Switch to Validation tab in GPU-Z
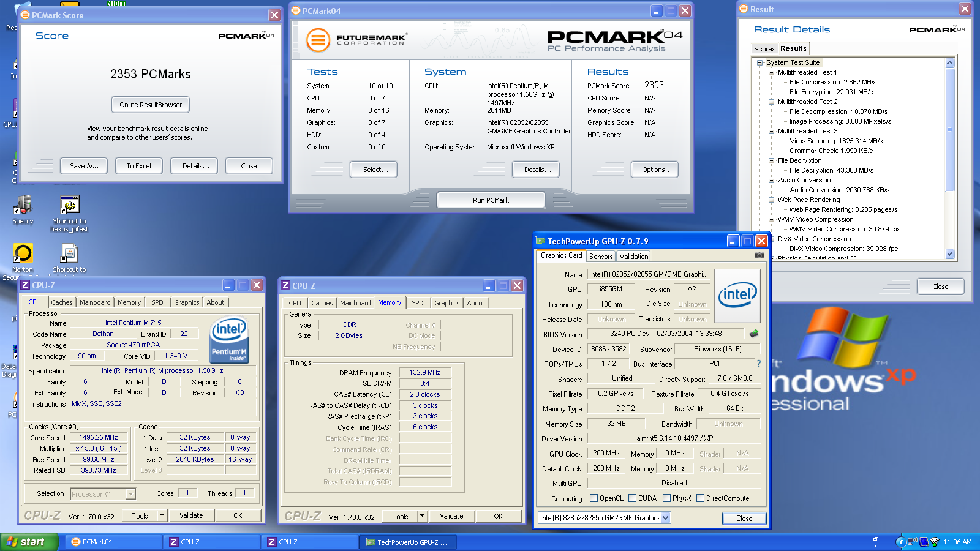980x551 pixels. pos(633,257)
